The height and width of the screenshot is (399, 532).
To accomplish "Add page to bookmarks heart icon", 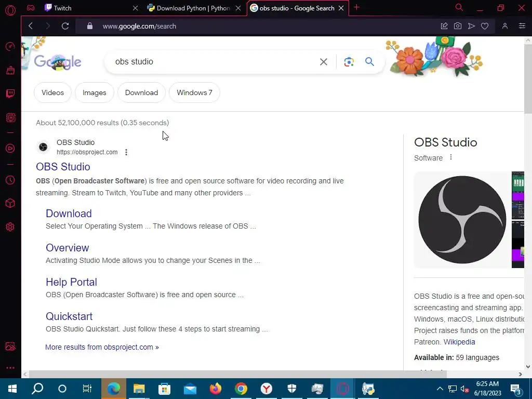I will (485, 26).
